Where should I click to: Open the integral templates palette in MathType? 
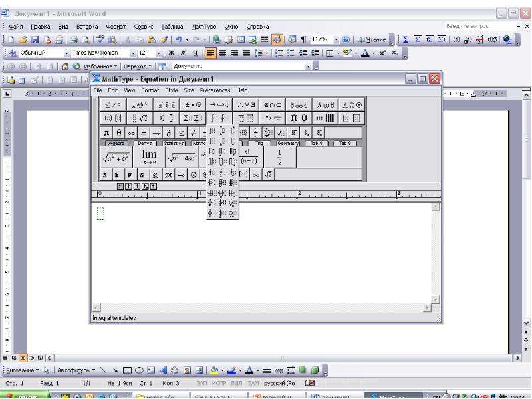[219, 118]
